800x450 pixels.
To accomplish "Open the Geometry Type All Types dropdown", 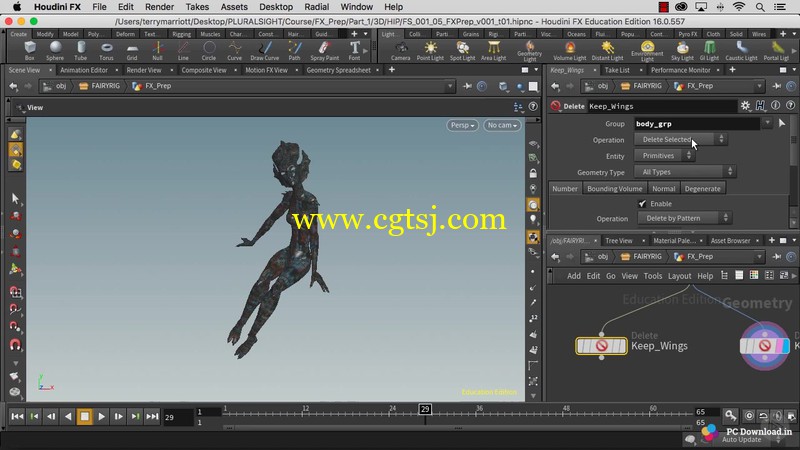I will 685,172.
